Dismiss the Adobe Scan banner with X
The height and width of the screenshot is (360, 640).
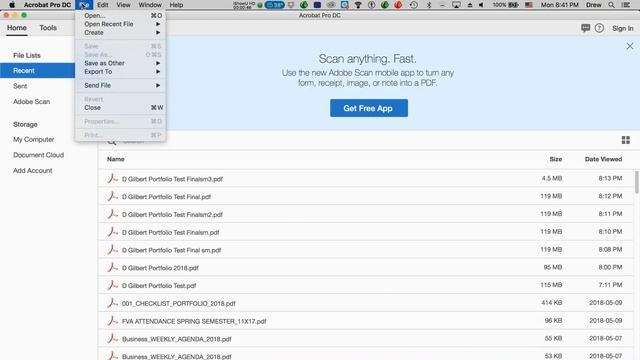tap(629, 46)
